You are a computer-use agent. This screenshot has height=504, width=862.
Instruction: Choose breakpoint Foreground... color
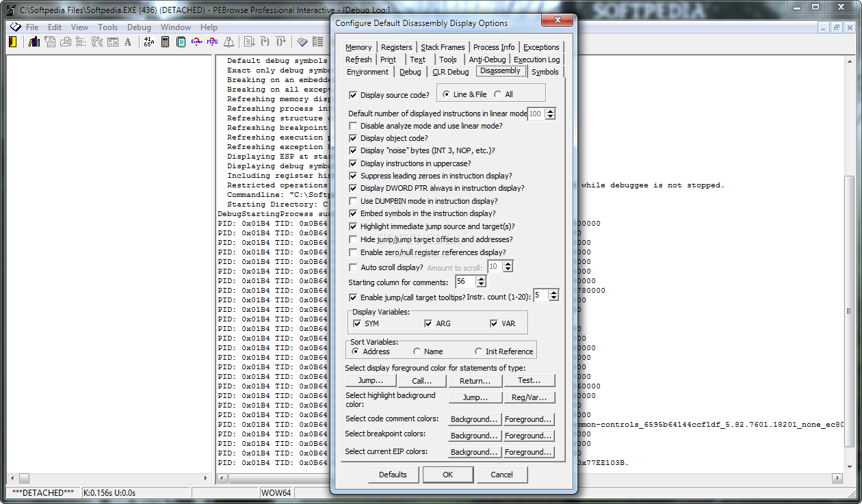(x=529, y=436)
